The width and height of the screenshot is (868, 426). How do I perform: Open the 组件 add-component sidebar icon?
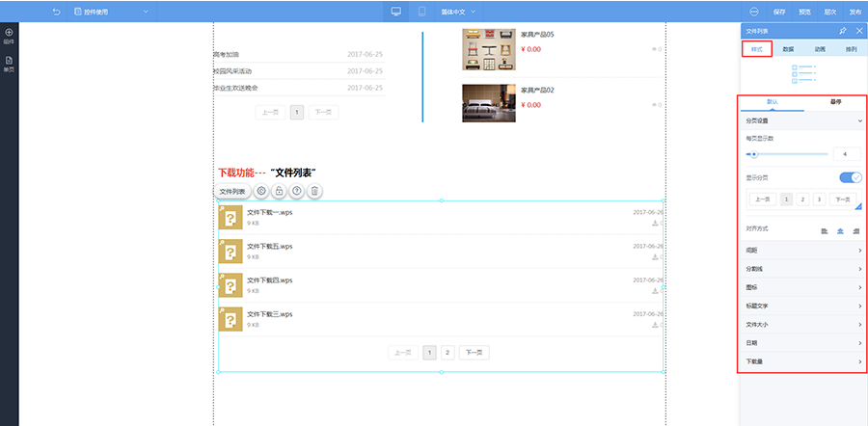pos(9,36)
